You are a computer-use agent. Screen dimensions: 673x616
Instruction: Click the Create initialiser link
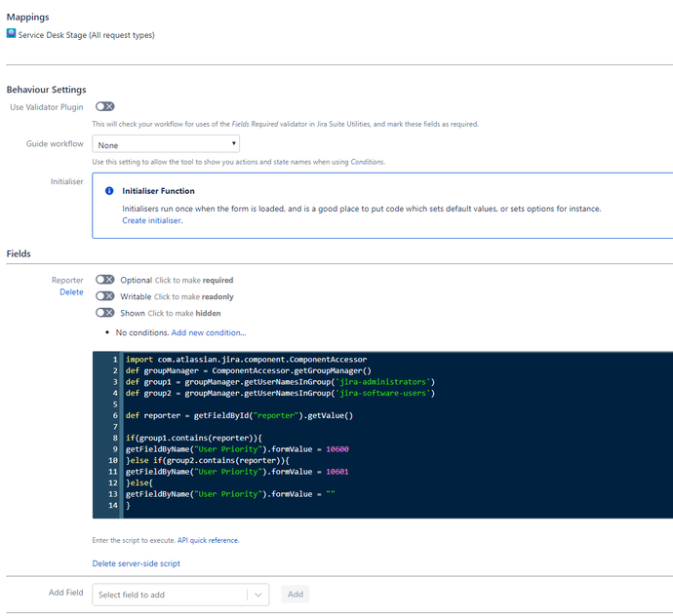tap(152, 220)
